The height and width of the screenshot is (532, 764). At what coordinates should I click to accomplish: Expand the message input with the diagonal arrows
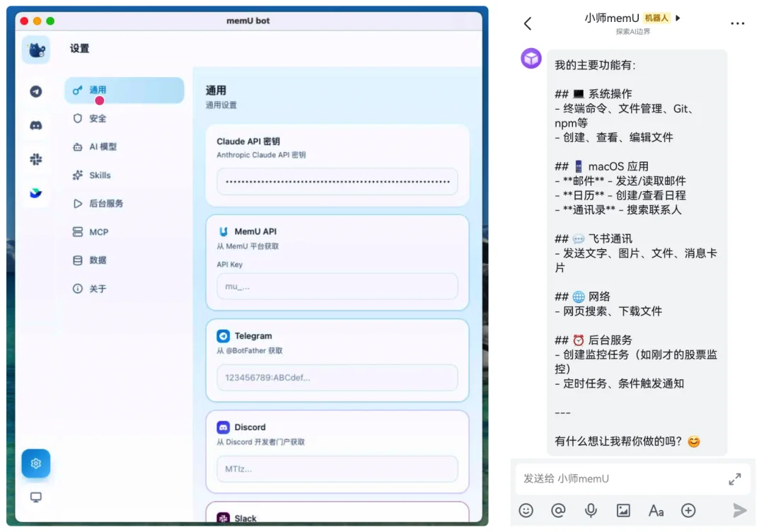(736, 478)
